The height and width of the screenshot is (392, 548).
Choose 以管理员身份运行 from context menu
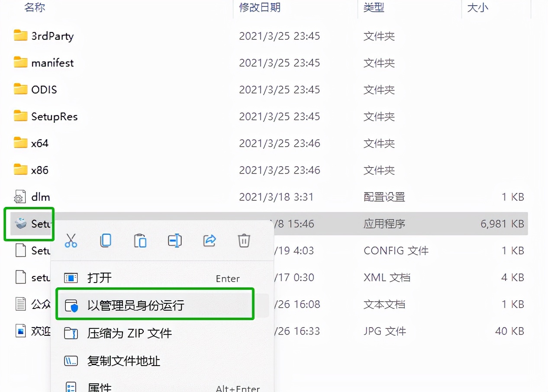pyautogui.click(x=136, y=305)
